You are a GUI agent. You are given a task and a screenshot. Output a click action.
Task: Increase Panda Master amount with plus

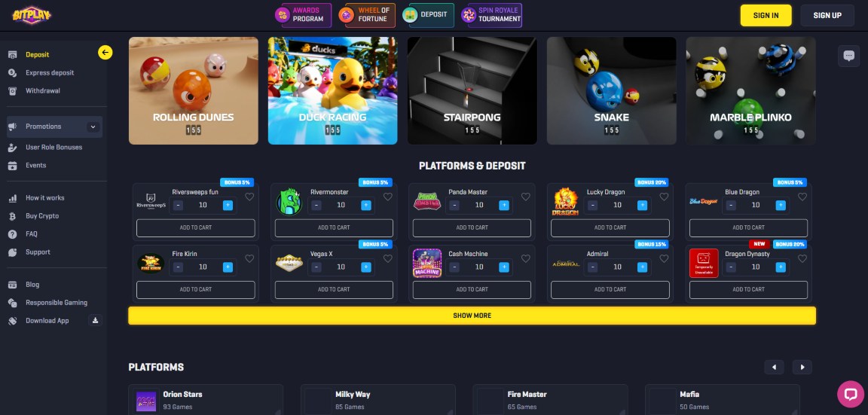coord(504,206)
